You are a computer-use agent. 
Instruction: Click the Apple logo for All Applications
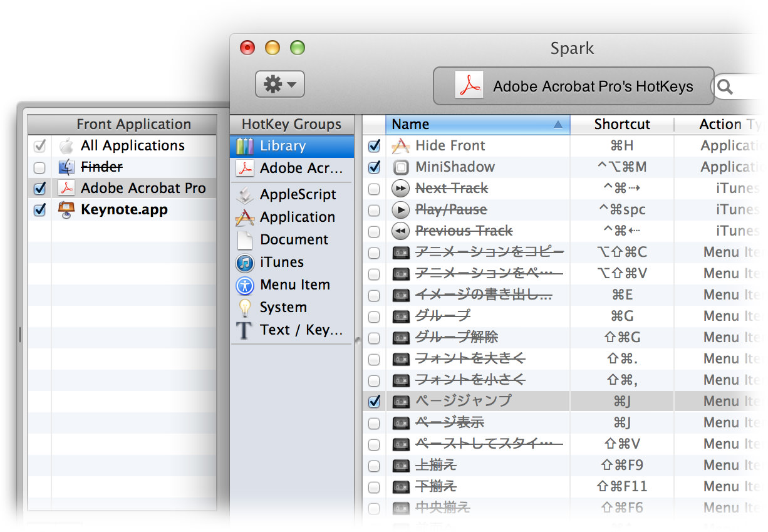tap(66, 145)
